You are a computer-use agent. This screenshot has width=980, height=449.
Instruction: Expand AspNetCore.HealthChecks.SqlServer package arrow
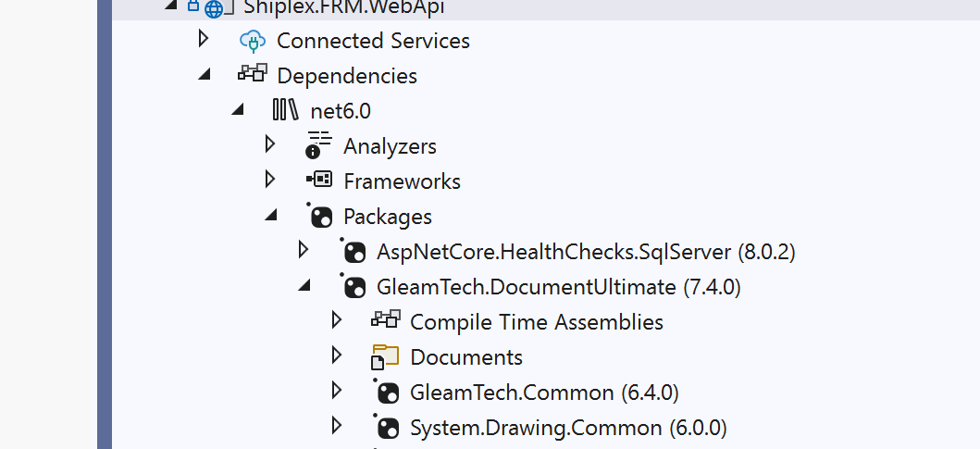(304, 249)
